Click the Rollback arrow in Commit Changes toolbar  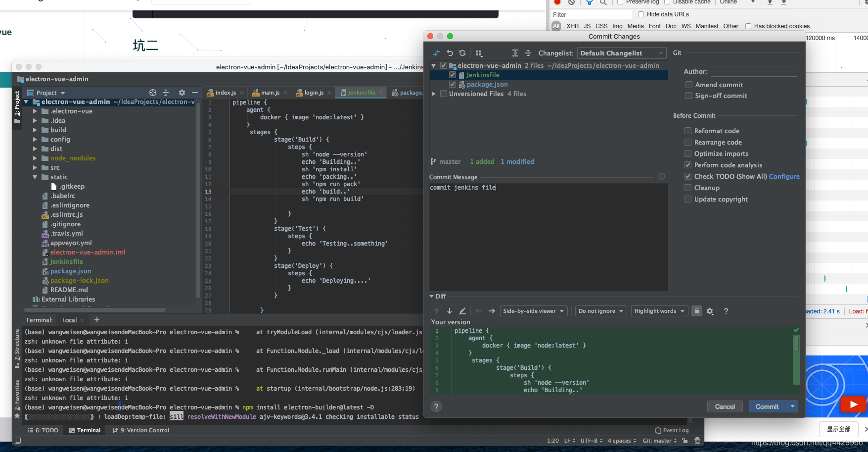450,53
